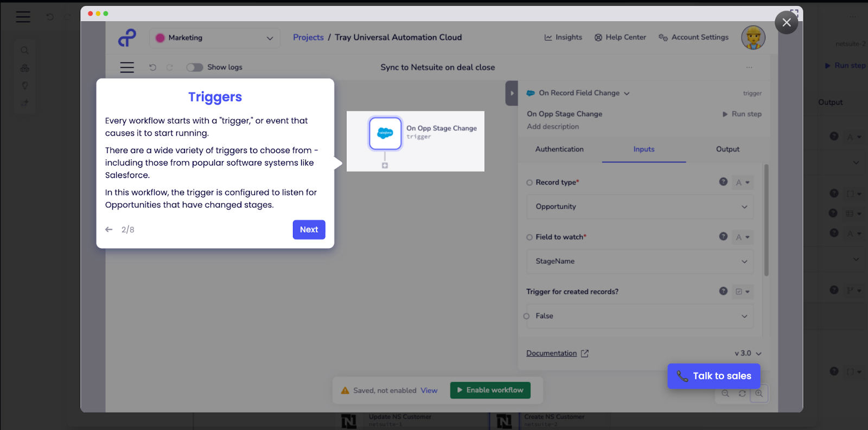Viewport: 868px width, 430px height.
Task: Click the circle beside Record type
Action: [529, 183]
